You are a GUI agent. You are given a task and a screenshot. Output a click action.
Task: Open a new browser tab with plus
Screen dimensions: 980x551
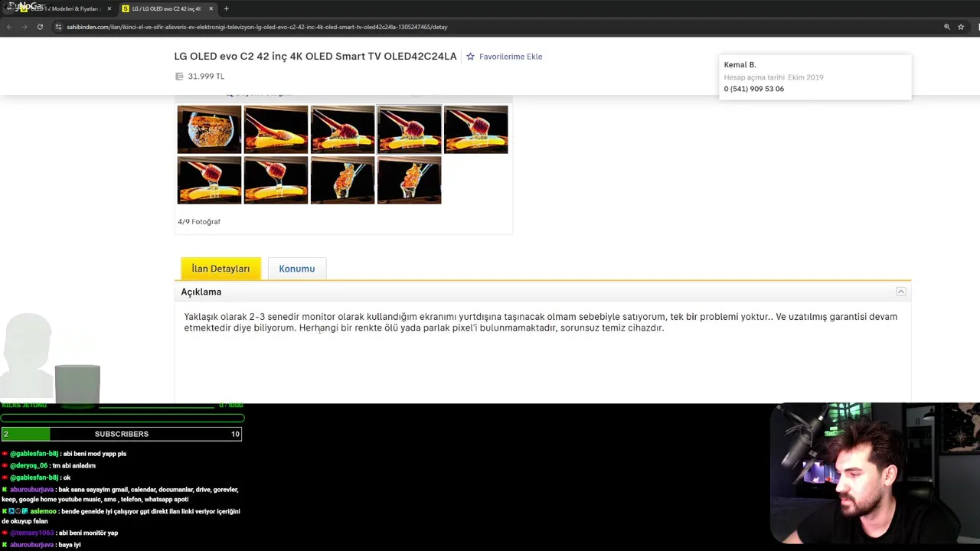click(226, 8)
